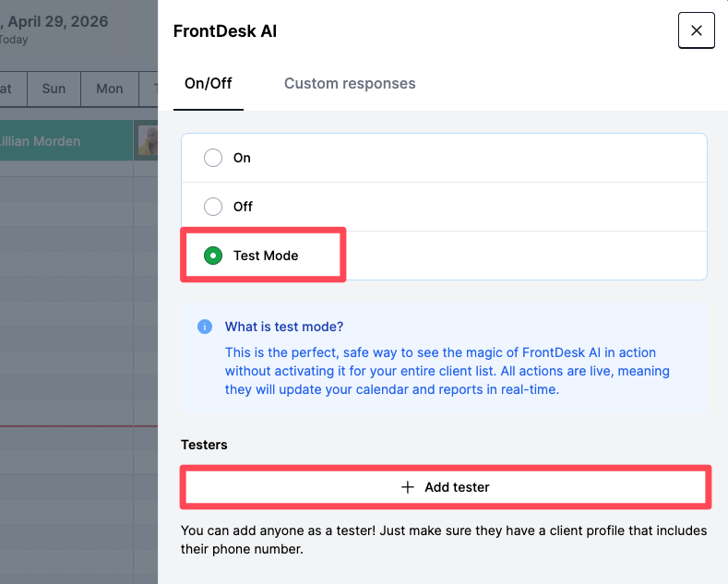Click the plus icon beside Add tester
This screenshot has width=728, height=584.
[408, 487]
